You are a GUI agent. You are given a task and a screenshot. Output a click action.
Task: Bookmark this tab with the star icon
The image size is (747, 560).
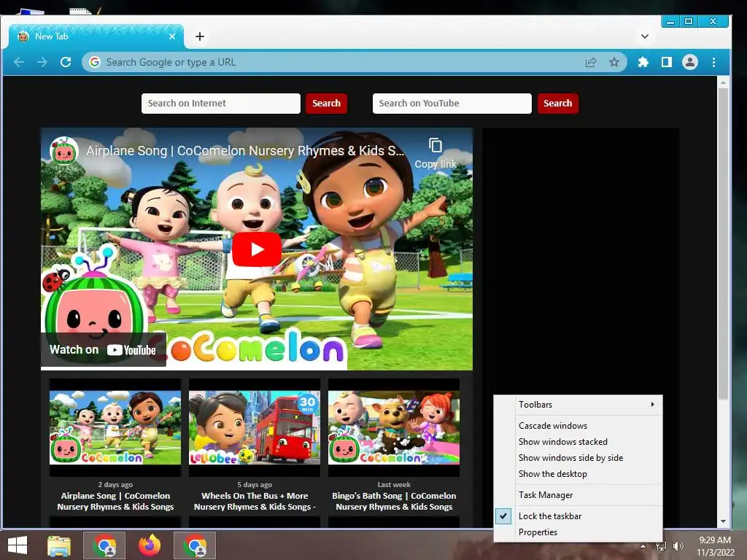pos(614,62)
